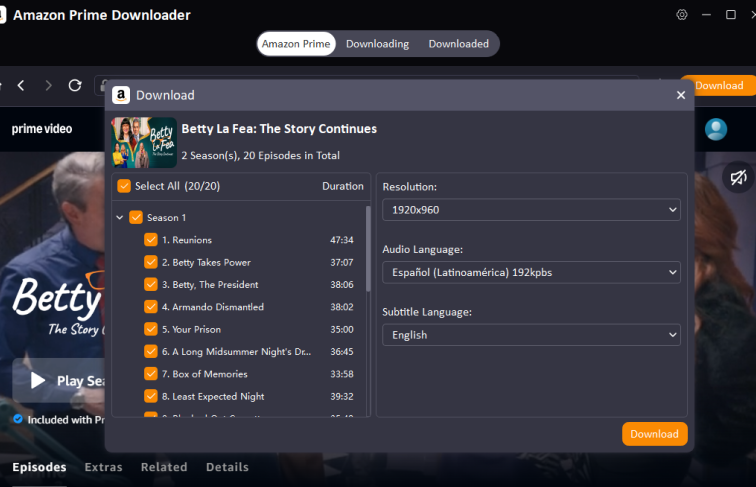756x487 pixels.
Task: Maximize the Amazon Prime Downloader window
Action: [x=731, y=14]
